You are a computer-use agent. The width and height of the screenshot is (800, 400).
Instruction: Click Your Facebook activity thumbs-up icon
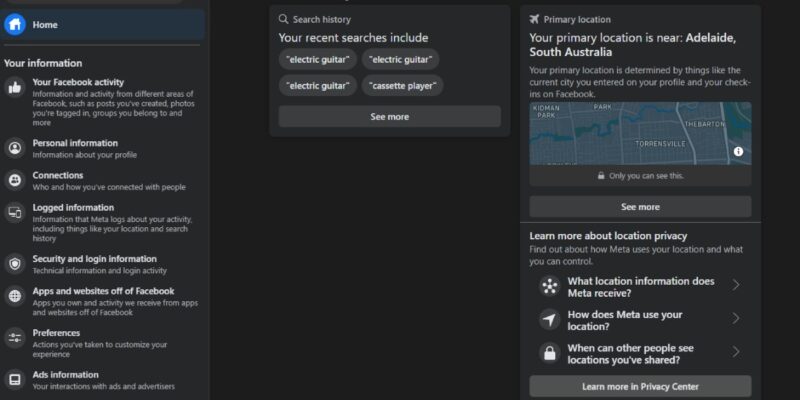(15, 88)
